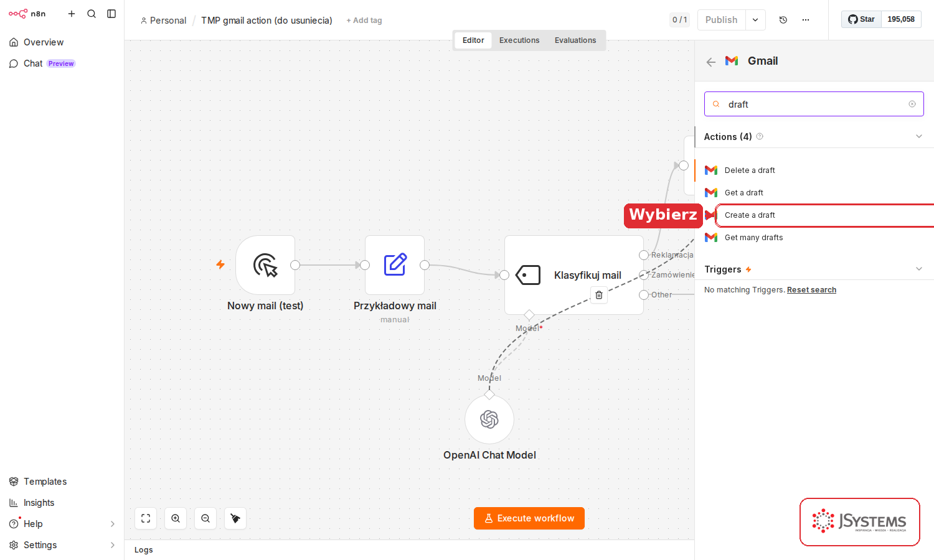The width and height of the screenshot is (934, 560).
Task: Delete Klasyfikuj mail via trash icon
Action: pos(599,295)
